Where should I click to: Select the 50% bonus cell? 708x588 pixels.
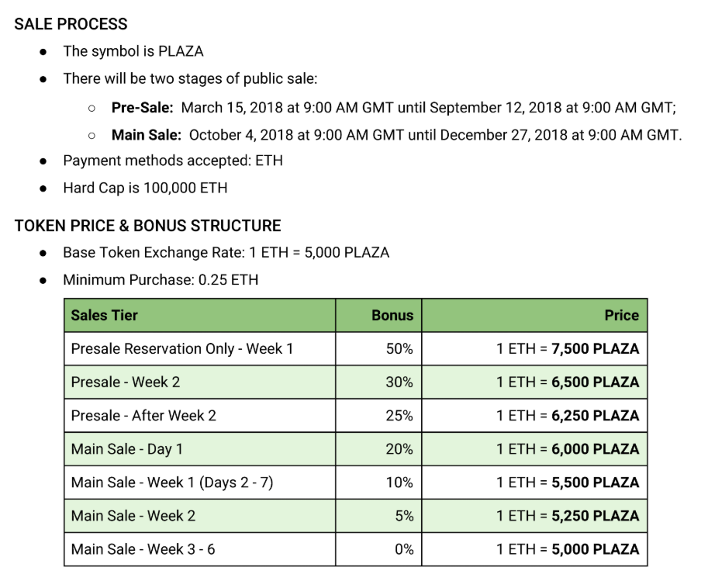399,348
